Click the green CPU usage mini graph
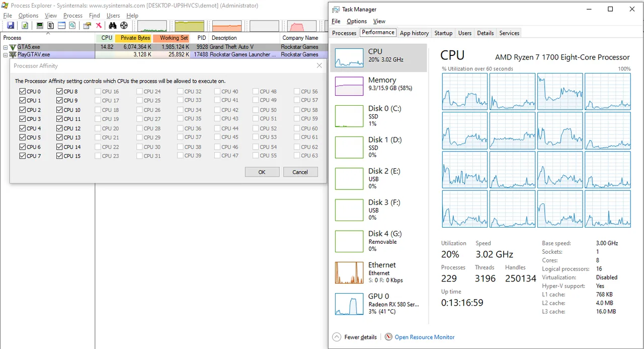The height and width of the screenshot is (349, 644). (152, 26)
